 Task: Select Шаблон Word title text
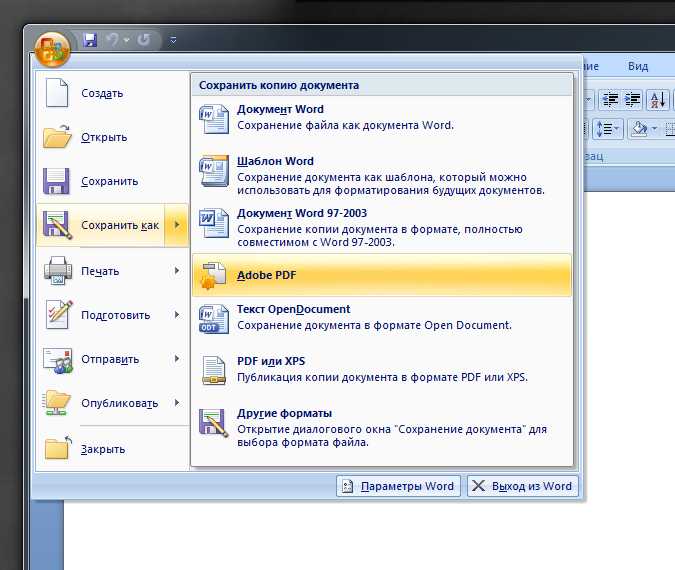(x=275, y=161)
